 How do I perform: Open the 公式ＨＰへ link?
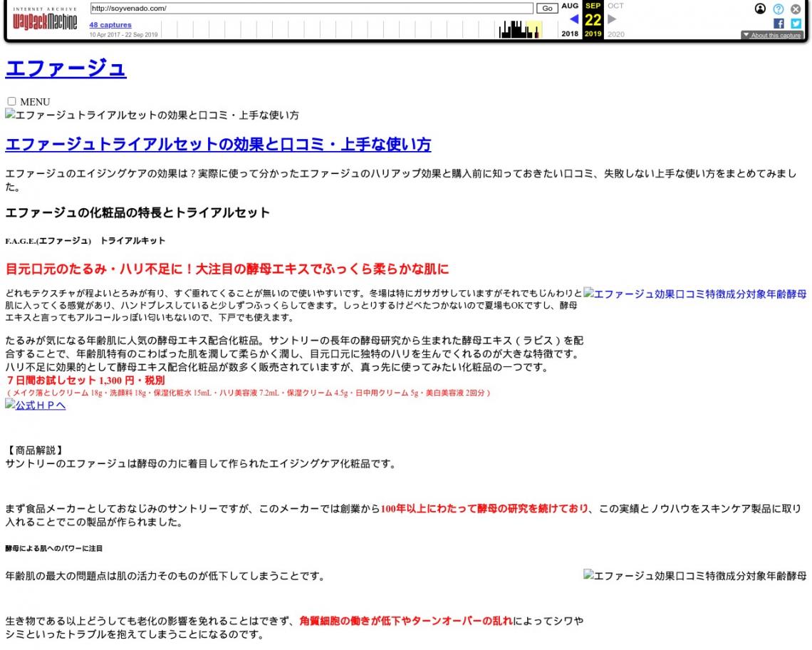click(x=35, y=405)
